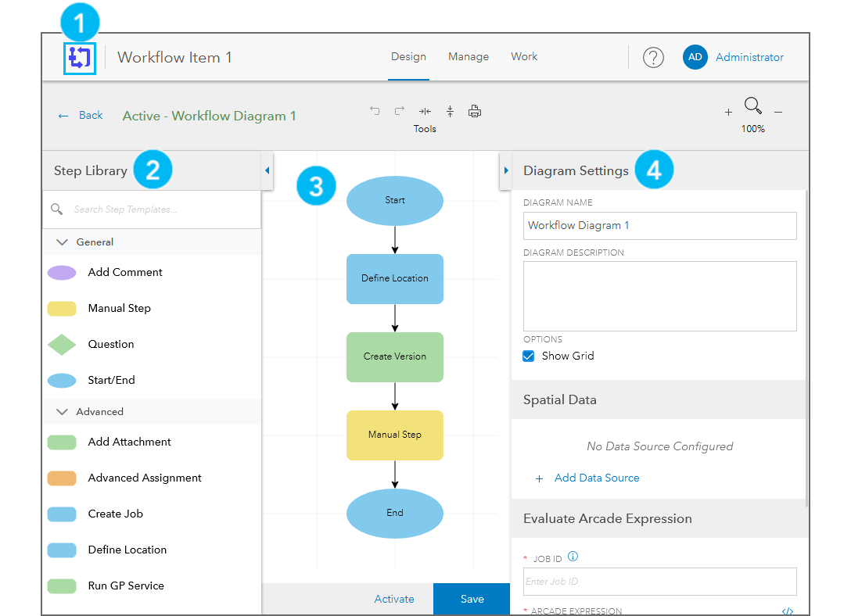Image resolution: width=851 pixels, height=616 pixels.
Task: Click the AD Administrator avatar icon
Action: tap(695, 57)
